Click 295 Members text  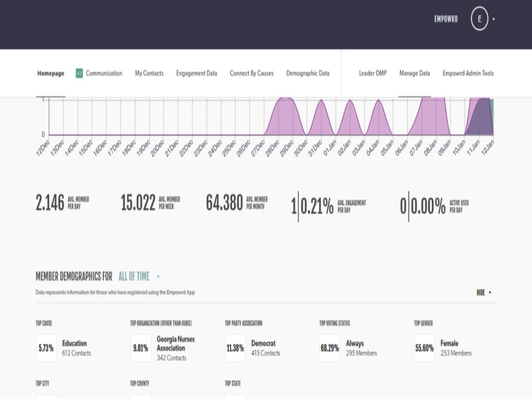point(361,353)
